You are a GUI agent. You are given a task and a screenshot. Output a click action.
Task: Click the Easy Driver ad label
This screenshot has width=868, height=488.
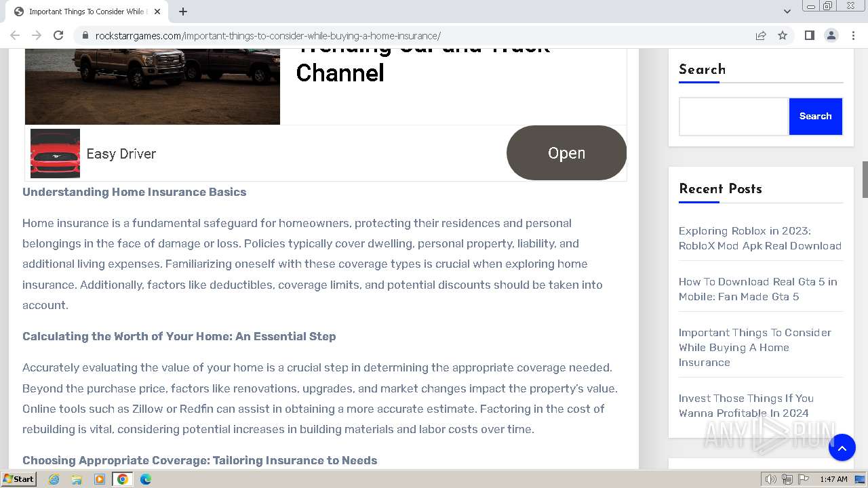tap(121, 154)
